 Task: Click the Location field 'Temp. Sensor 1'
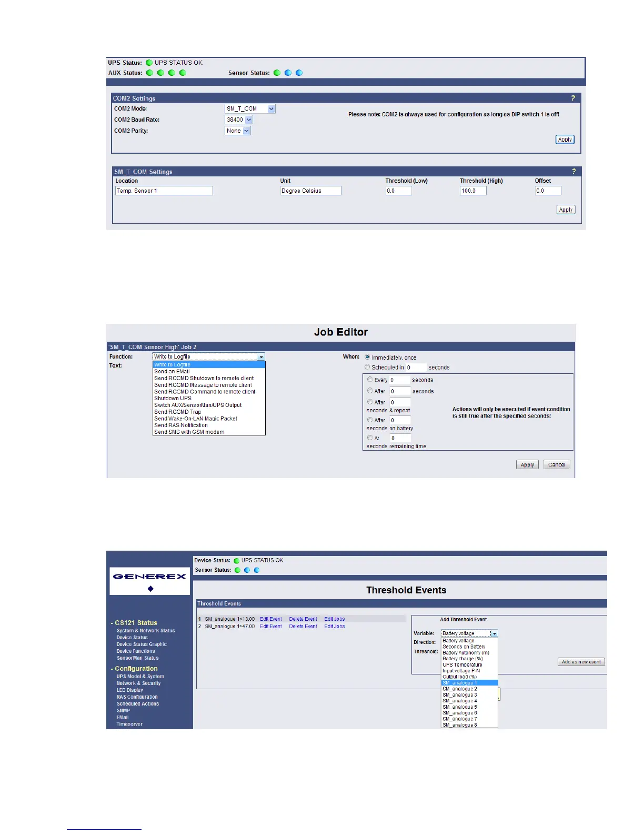pos(164,191)
